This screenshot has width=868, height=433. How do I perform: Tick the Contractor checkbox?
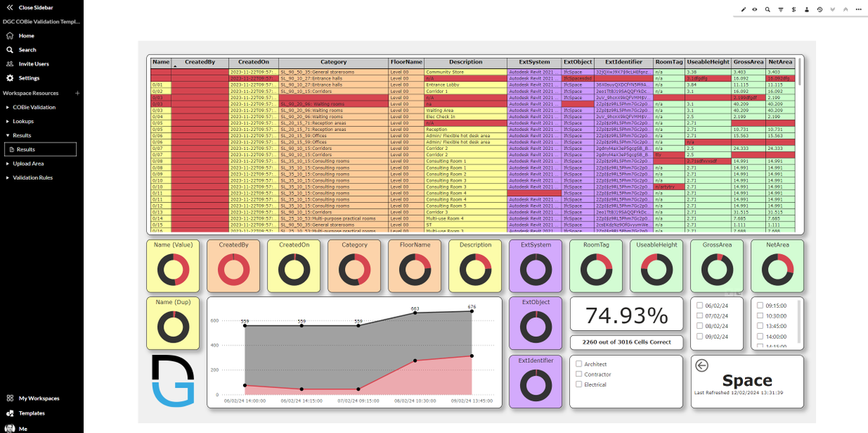click(x=579, y=374)
